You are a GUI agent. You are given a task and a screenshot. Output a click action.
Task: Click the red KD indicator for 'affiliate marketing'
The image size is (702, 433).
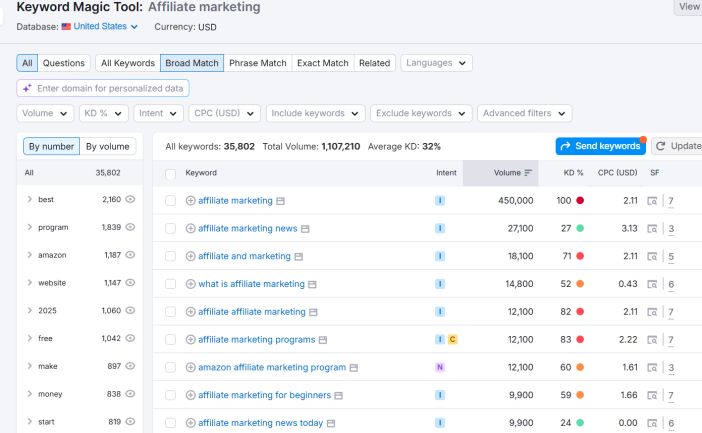580,201
